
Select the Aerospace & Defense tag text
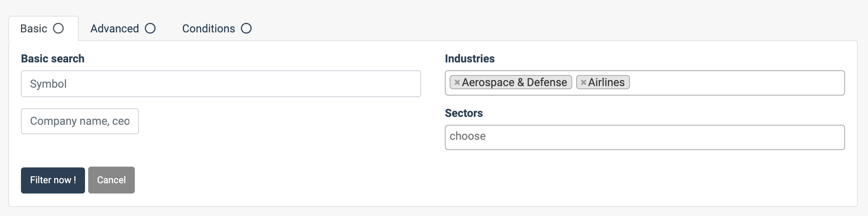(514, 83)
